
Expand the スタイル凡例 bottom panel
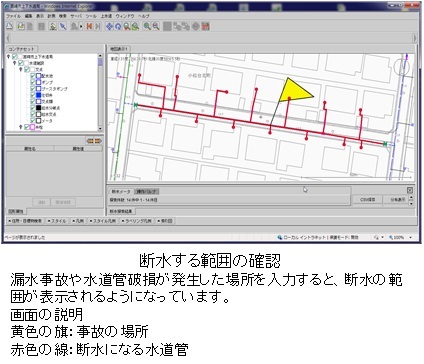point(103,221)
